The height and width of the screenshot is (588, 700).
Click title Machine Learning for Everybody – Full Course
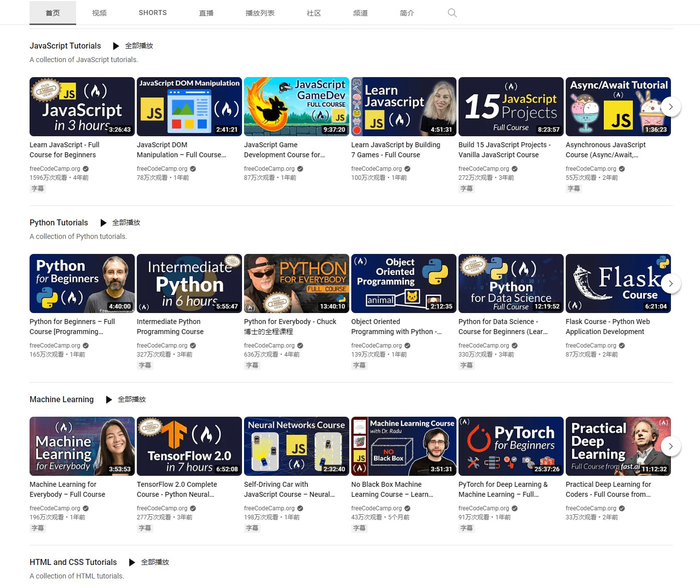pos(68,489)
